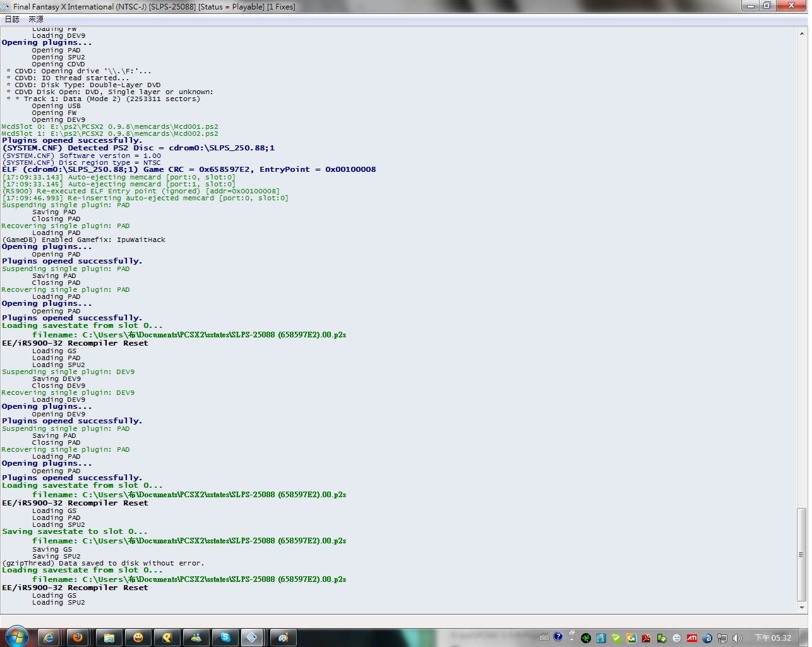Click the safely remove hardware tray icon

(x=661, y=638)
